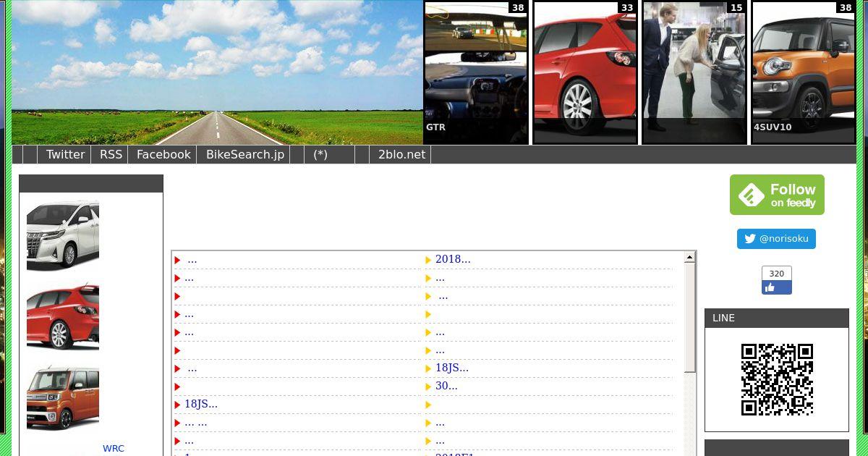
Task: Click the yellow arrow beside 30... link
Action: [x=428, y=387]
